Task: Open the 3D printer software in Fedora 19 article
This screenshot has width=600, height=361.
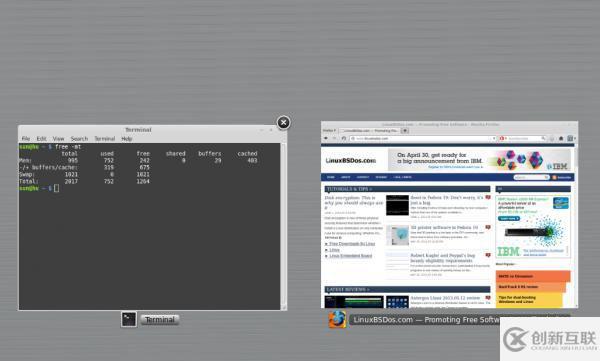Action: pyautogui.click(x=444, y=227)
